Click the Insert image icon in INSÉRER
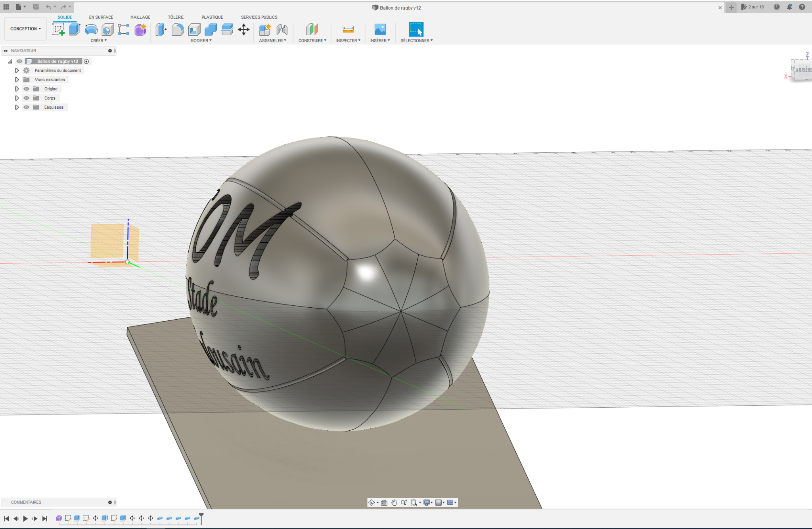 point(380,29)
